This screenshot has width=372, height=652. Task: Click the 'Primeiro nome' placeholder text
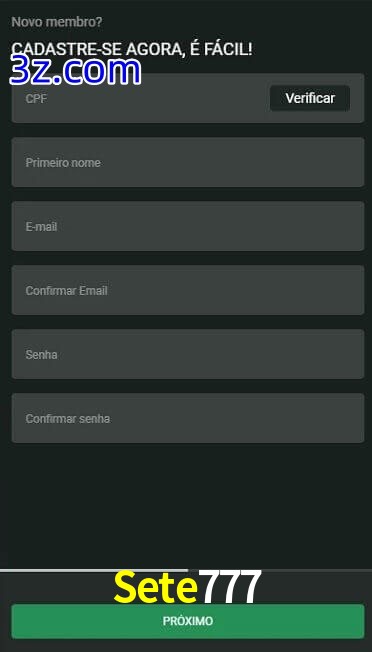click(x=63, y=163)
